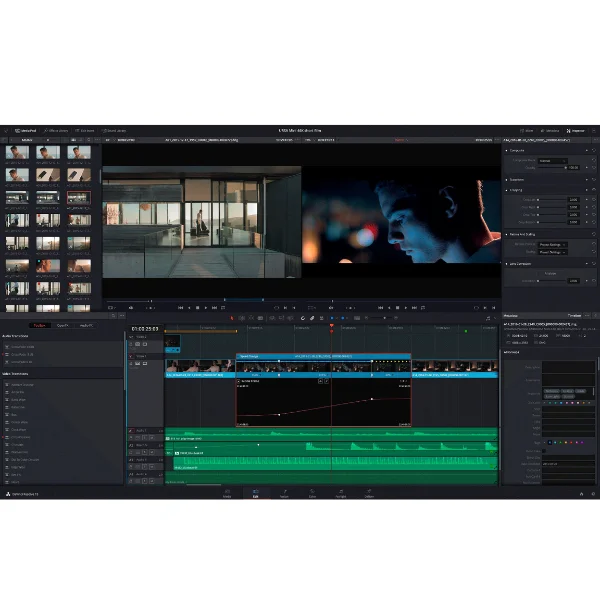This screenshot has width=600, height=600.
Task: Switch to the Edit page tab
Action: (x=255, y=494)
